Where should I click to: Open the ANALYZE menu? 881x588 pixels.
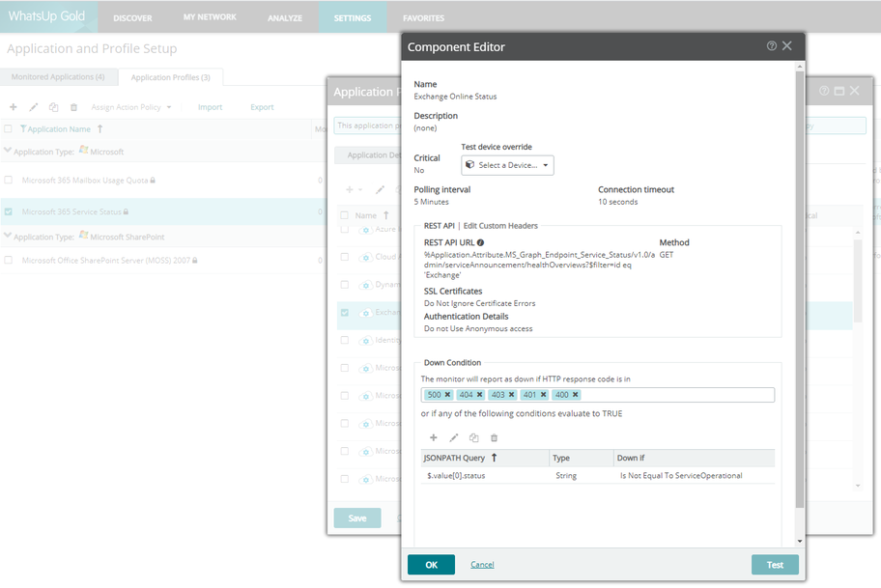tap(285, 18)
